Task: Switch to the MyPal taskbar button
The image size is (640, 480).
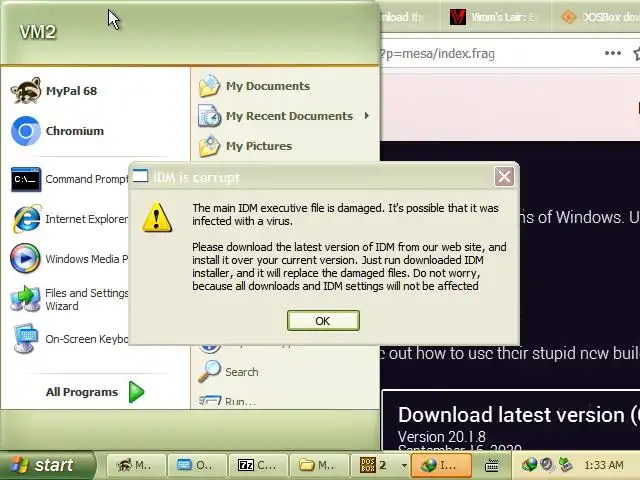Action: point(136,465)
